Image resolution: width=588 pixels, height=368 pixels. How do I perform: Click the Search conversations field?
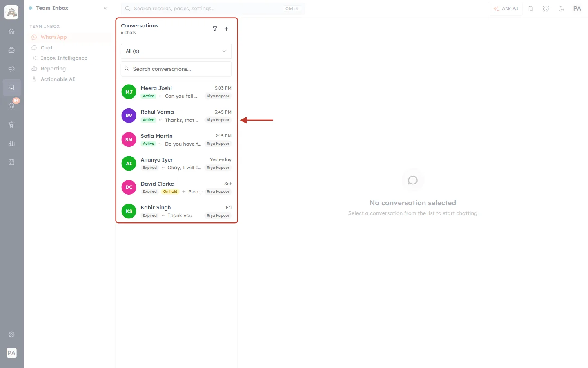pyautogui.click(x=176, y=69)
